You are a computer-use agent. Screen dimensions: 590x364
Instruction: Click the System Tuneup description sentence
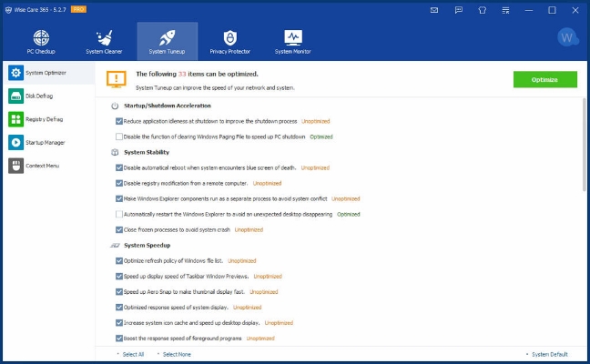pyautogui.click(x=215, y=88)
